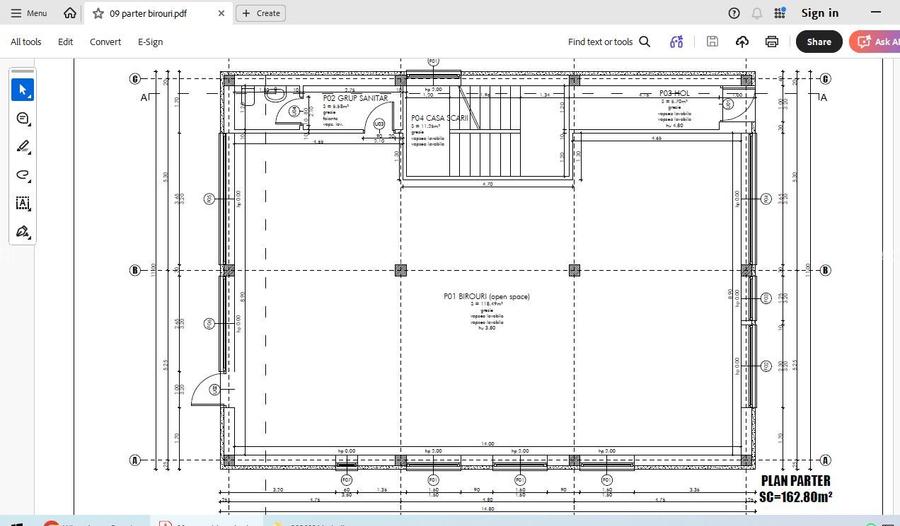Click E-Sign in the toolbar
This screenshot has width=900, height=526.
(x=150, y=42)
